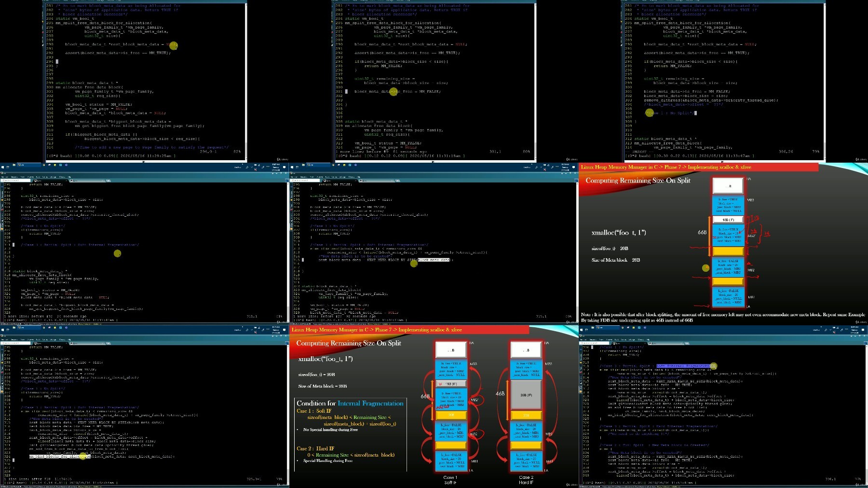Image resolution: width=868 pixels, height=488 pixels.
Task: Click 'Computing Remaining Size On Split' in the fragmentation slide
Action: tap(348, 343)
